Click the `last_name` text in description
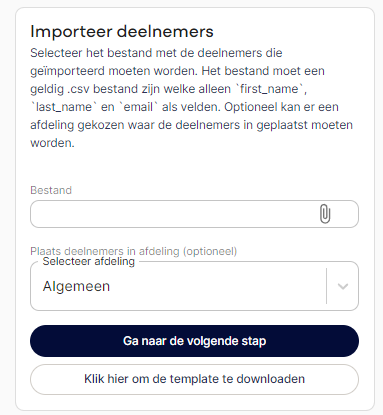The width and height of the screenshot is (383, 415). 62,107
